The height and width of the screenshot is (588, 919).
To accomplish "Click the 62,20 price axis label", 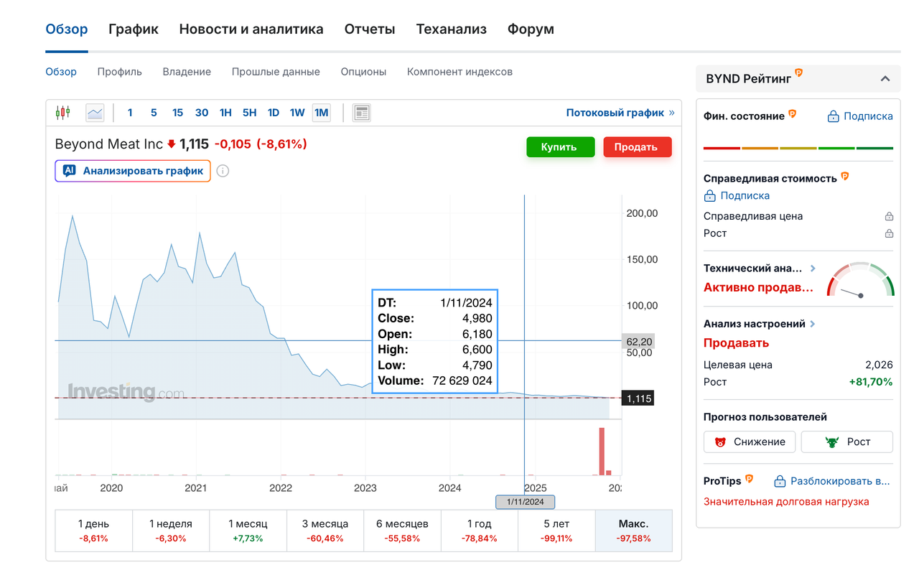I will [x=638, y=342].
